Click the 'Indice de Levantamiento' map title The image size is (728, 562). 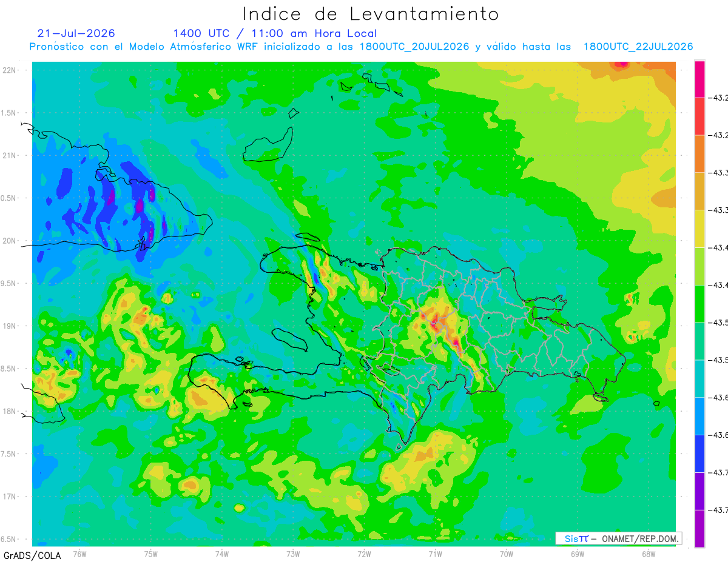coord(371,14)
